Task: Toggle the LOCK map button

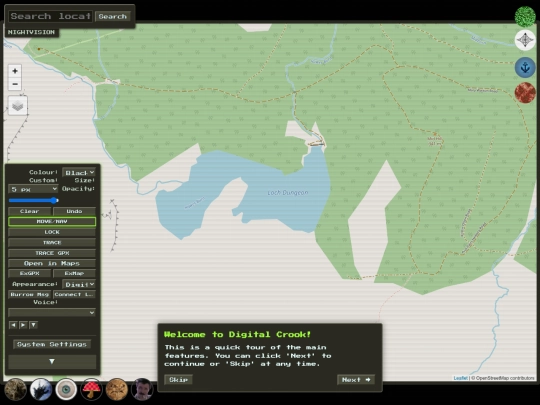Action: 52,232
